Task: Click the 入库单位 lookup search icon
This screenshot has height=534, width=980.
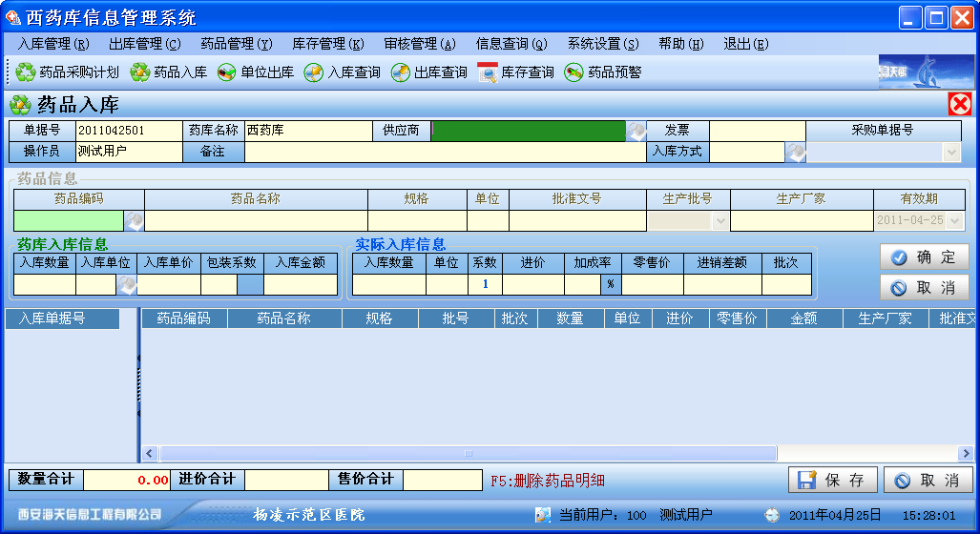Action: pyautogui.click(x=126, y=284)
